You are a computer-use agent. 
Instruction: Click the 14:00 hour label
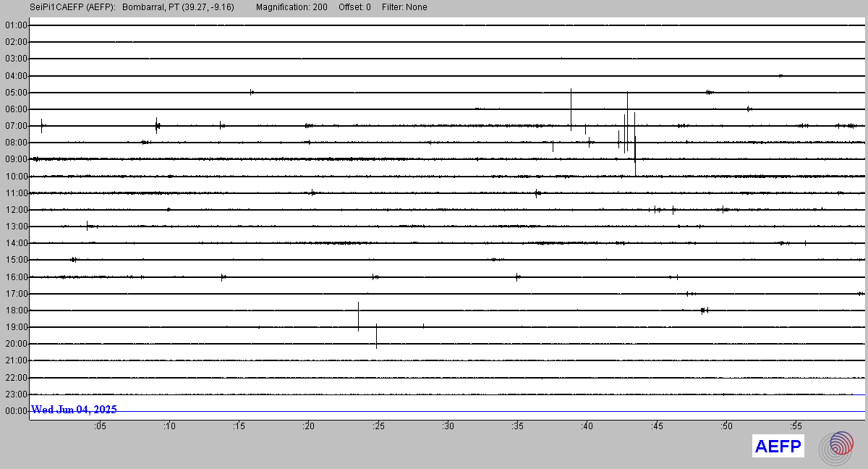[16, 243]
